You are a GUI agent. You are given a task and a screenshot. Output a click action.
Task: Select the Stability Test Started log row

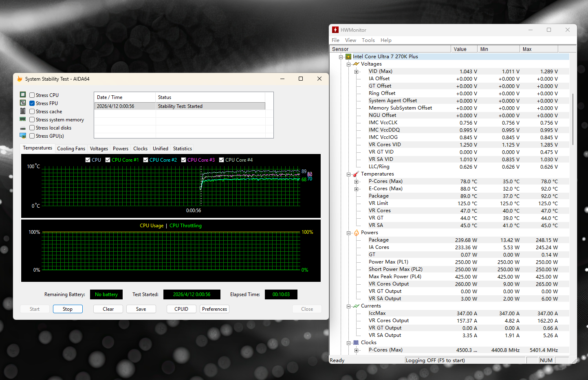[x=179, y=106]
